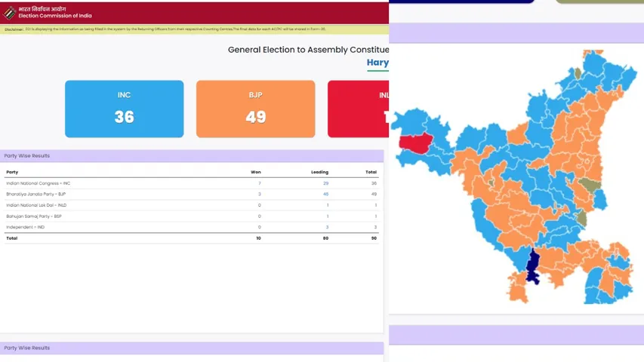Viewport: 644px width, 362px height.
Task: Select 'Bahujan Samaj Party - BSP' row text
Action: click(x=34, y=216)
